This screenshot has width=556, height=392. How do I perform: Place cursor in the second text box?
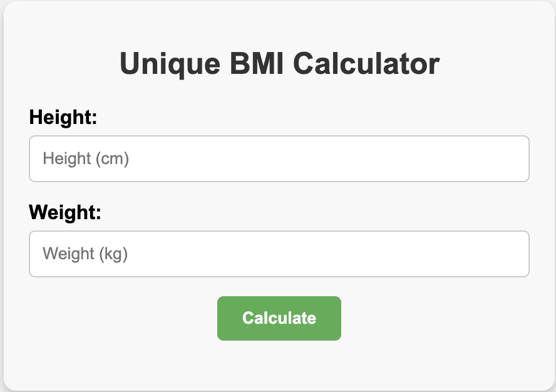[x=279, y=254]
